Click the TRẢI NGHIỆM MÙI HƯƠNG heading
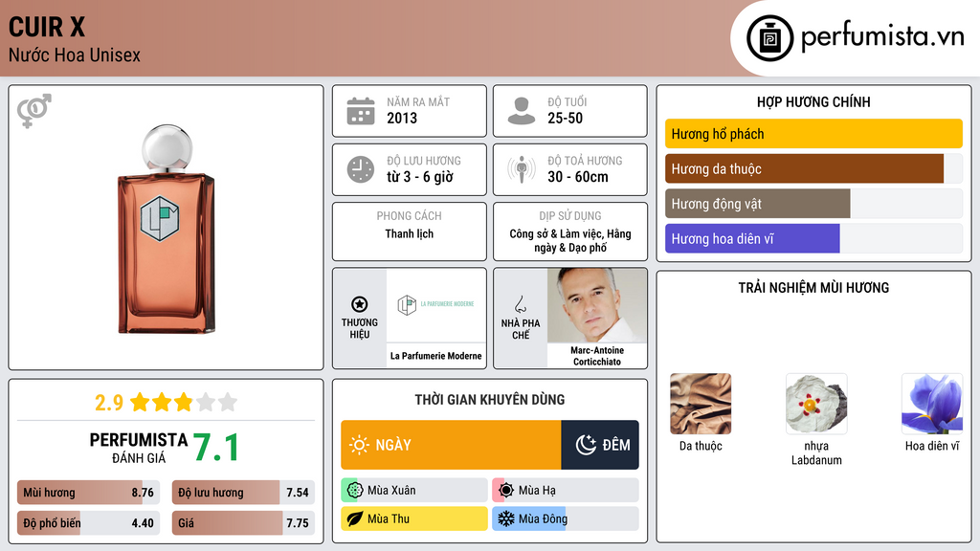The image size is (980, 551). point(813,288)
